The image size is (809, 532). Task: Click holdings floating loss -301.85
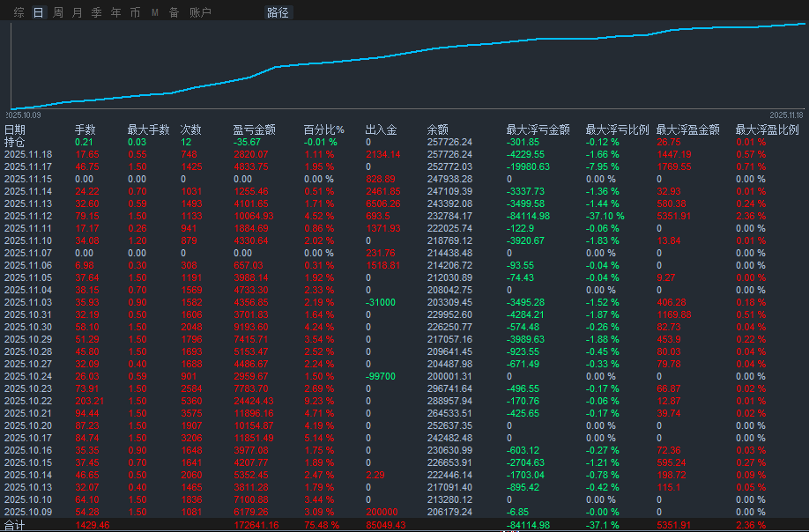[x=523, y=142]
